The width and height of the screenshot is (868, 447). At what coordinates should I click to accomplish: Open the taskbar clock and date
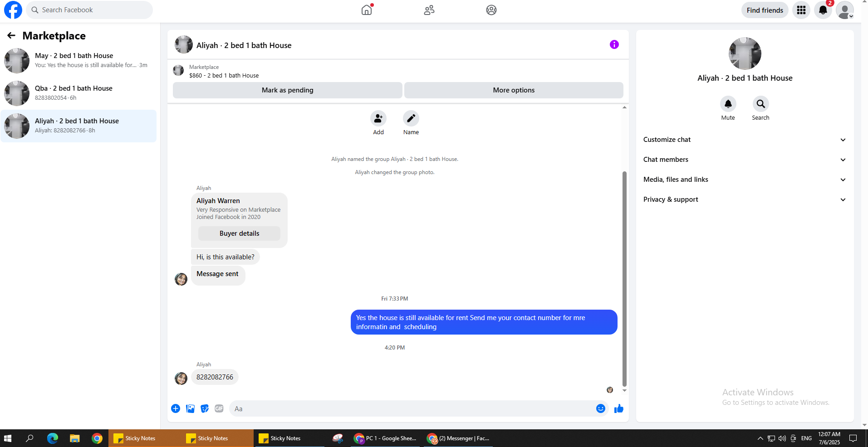(829, 438)
